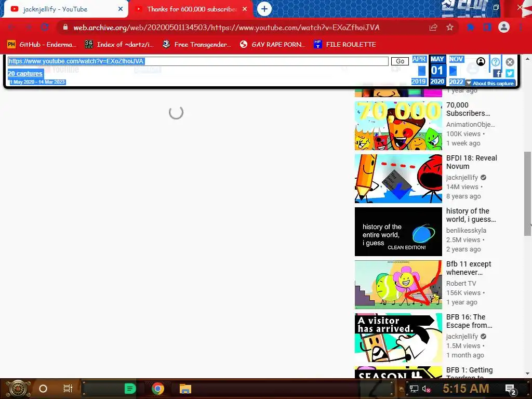This screenshot has height=399, width=532.
Task: Open the AnimationObje... channel name
Action: pos(471,125)
